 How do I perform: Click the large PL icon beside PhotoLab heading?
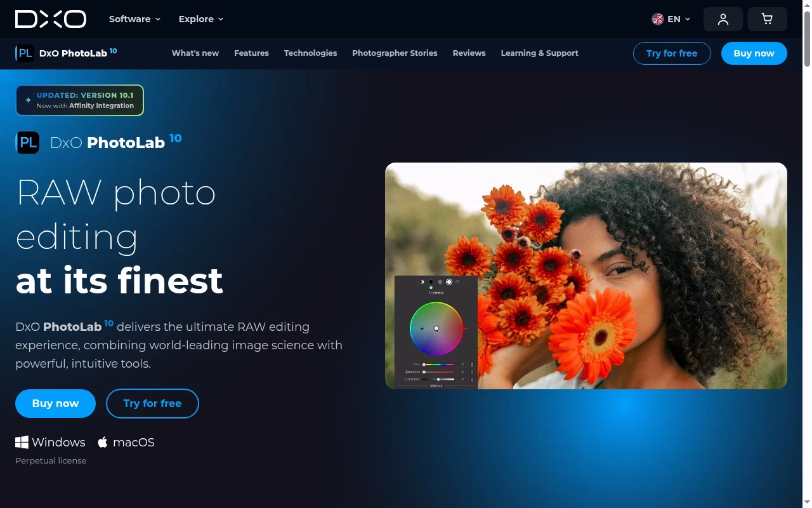(x=27, y=142)
